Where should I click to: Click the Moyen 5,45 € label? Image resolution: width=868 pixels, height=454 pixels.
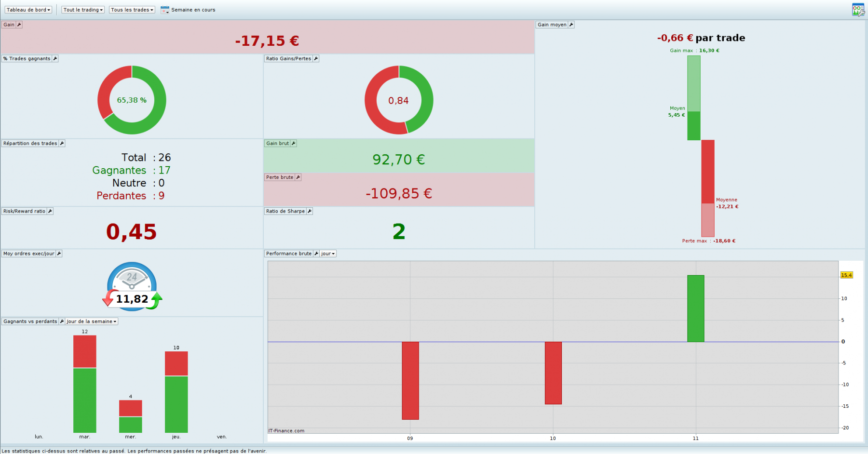click(677, 112)
